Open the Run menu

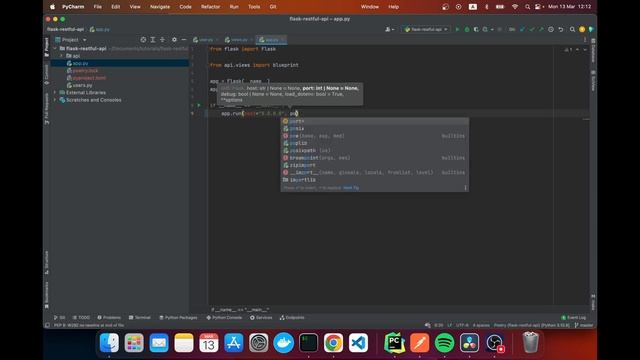point(234,7)
